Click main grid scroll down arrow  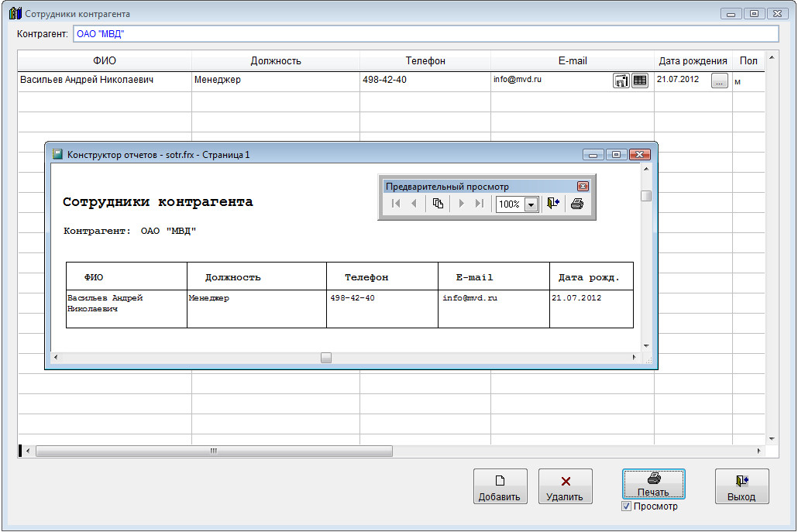(772, 439)
